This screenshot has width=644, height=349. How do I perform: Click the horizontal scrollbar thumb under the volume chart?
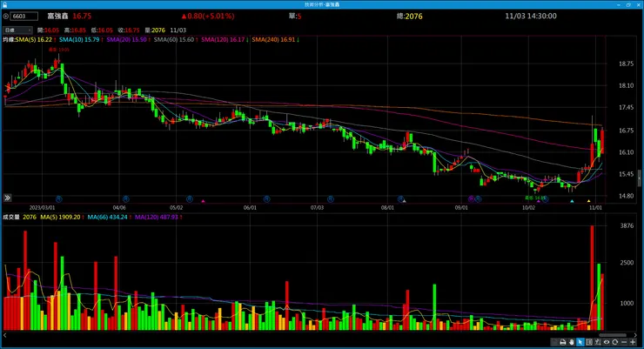[x=613, y=335]
